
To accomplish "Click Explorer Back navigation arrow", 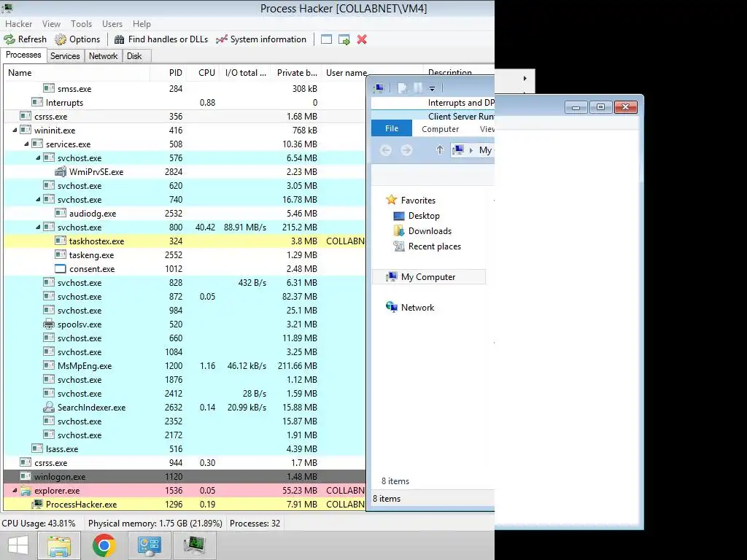I will tap(386, 150).
